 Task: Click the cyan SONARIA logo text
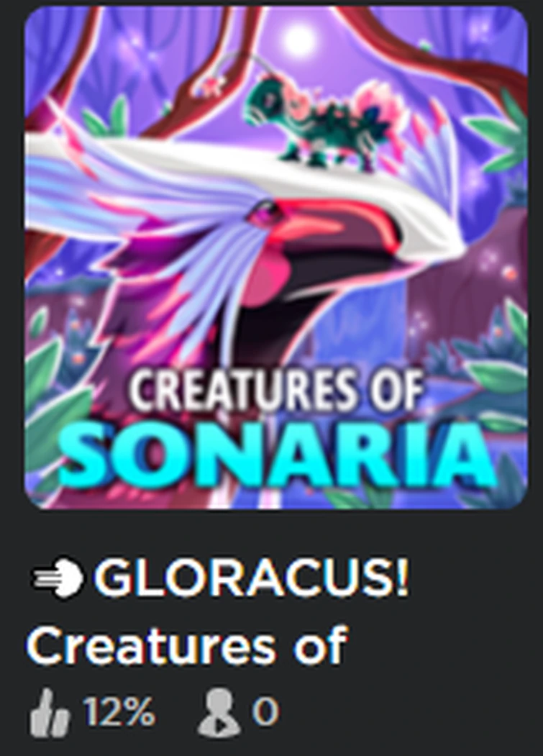[x=278, y=457]
